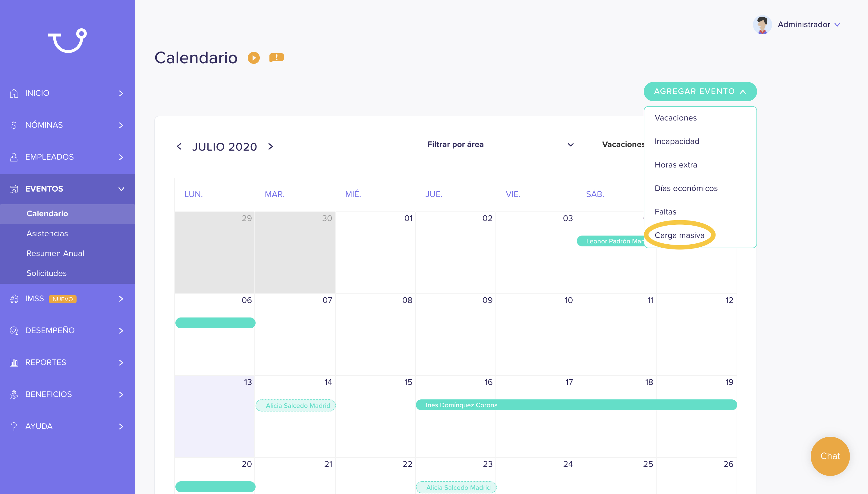Expand the Reportes menu chevron
Viewport: 868px width, 494px height.
(121, 362)
